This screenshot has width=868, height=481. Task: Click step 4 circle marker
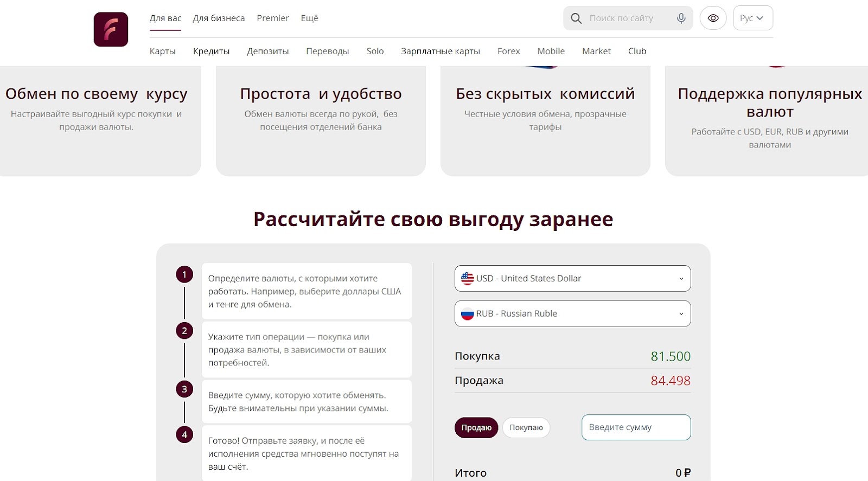coord(184,434)
